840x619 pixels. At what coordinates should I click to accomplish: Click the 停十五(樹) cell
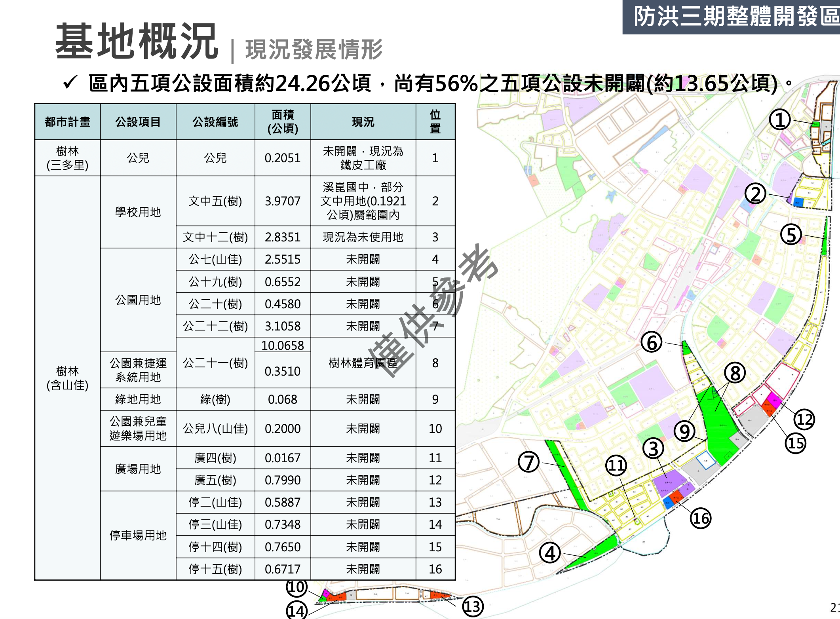coord(215,569)
